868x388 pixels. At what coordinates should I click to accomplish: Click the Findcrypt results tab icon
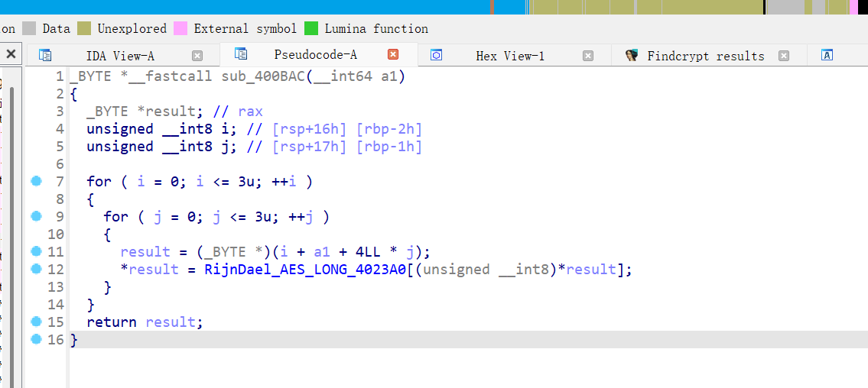coord(632,55)
